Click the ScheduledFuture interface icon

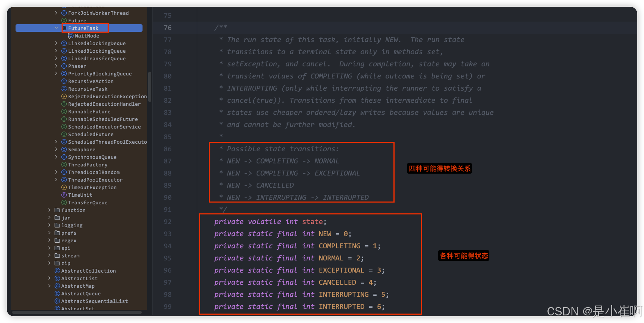click(x=64, y=134)
